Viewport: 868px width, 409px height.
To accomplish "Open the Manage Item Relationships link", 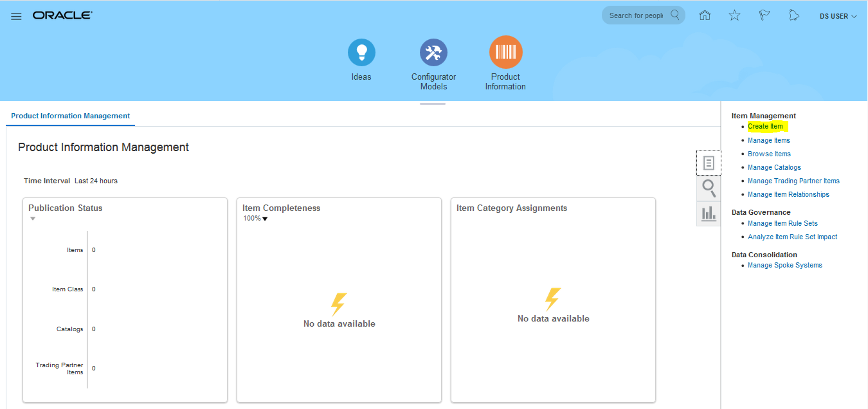I will (788, 194).
